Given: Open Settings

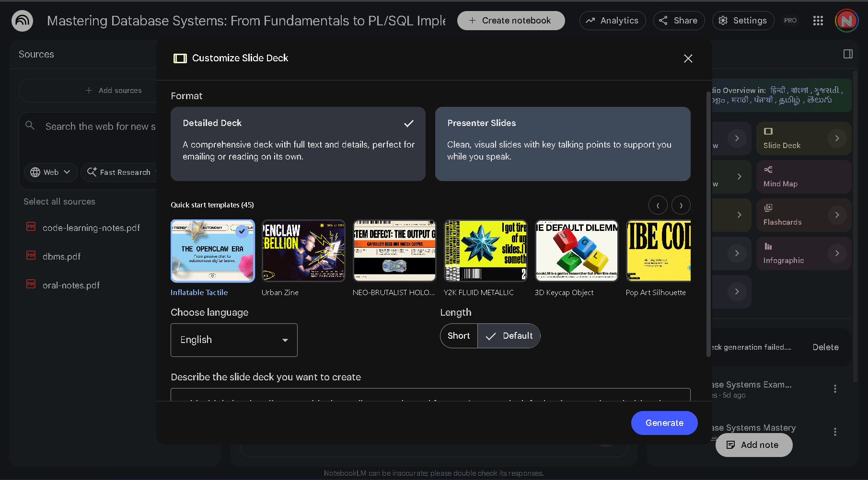Looking at the screenshot, I should pos(743,21).
